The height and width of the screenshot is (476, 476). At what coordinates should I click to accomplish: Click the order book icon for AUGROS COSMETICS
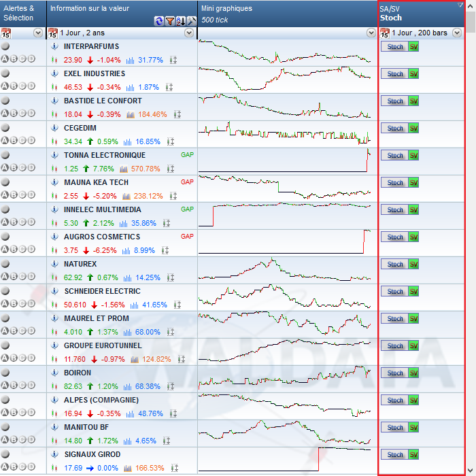[x=165, y=250]
